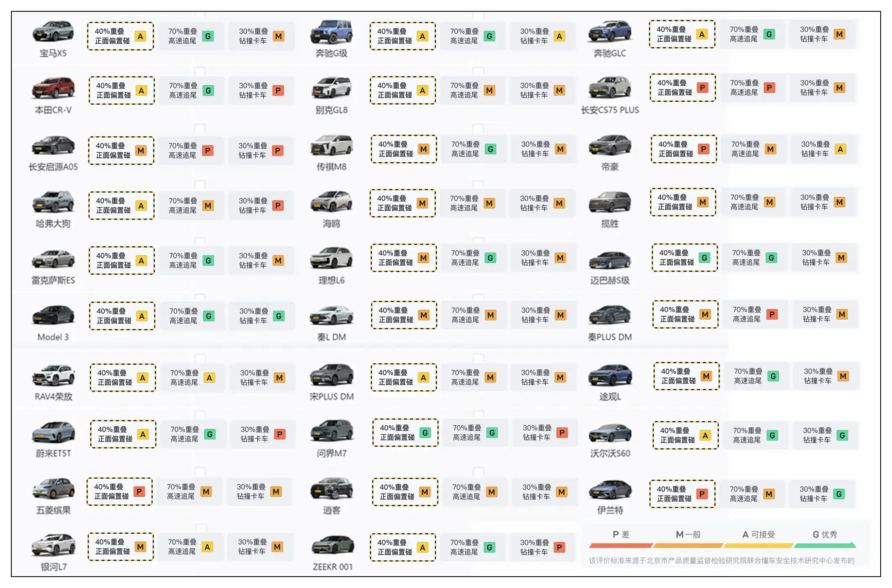Click M badge for 揽胜 70%重叠高速追尾
The width and height of the screenshot is (892, 588).
point(770,202)
